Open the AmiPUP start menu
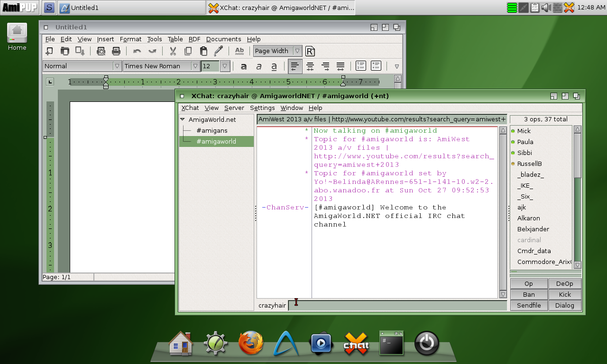 click(20, 7)
